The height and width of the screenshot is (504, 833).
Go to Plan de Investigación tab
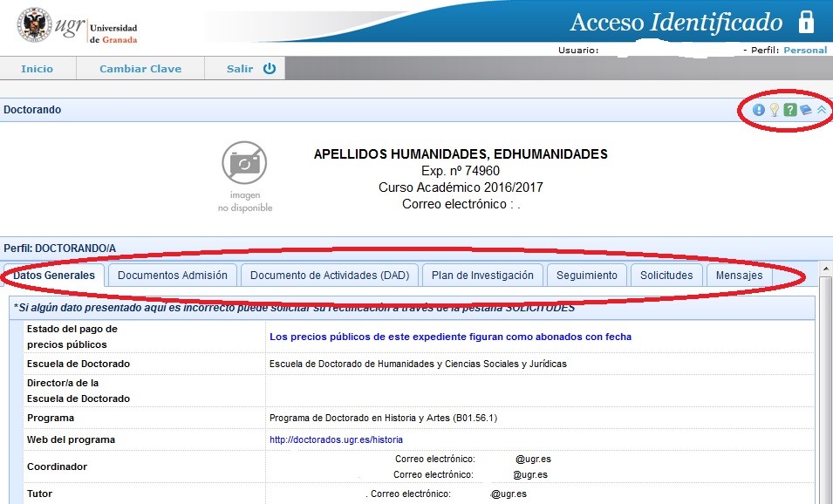coord(482,276)
